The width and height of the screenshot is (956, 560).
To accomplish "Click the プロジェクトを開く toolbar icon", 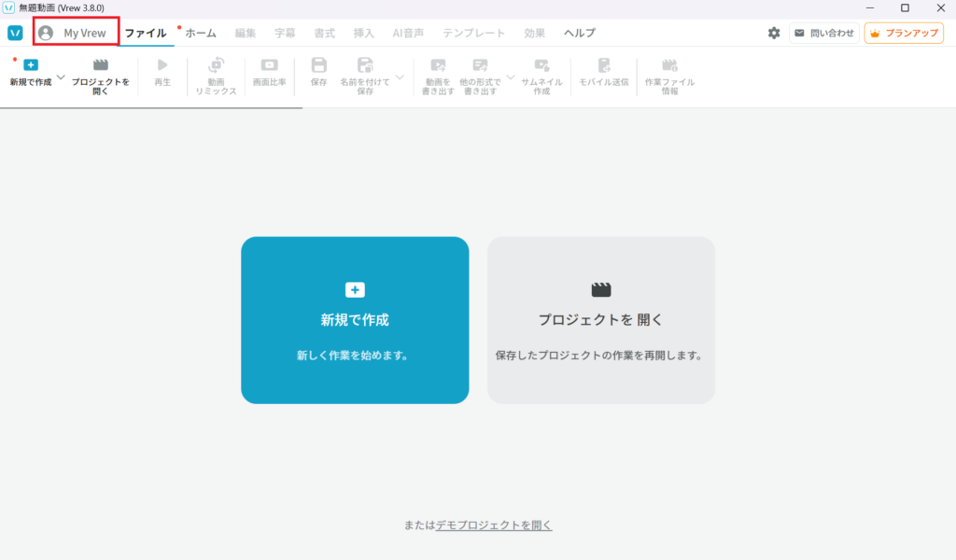I will tap(101, 65).
